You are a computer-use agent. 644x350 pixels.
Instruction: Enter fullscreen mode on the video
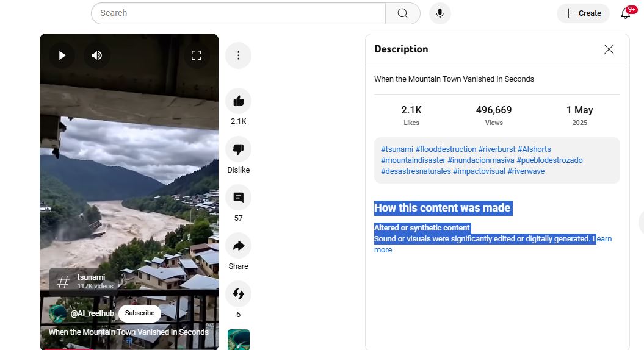click(x=197, y=55)
